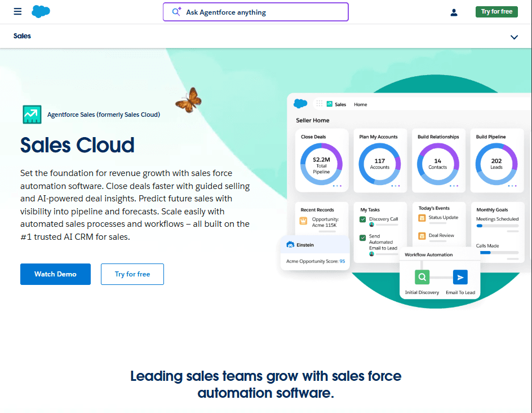The height and width of the screenshot is (413, 532).
Task: Click the outlined Try for free button
Action: point(132,274)
